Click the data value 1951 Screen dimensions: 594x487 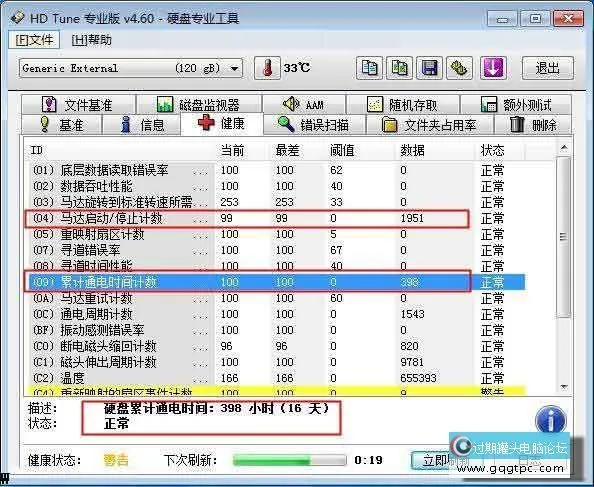pyautogui.click(x=412, y=219)
